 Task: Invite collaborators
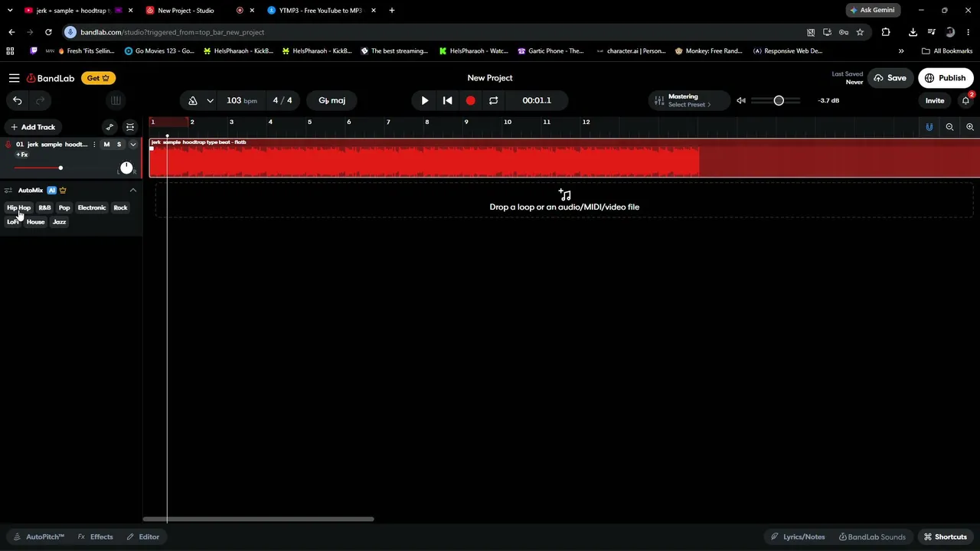click(935, 100)
